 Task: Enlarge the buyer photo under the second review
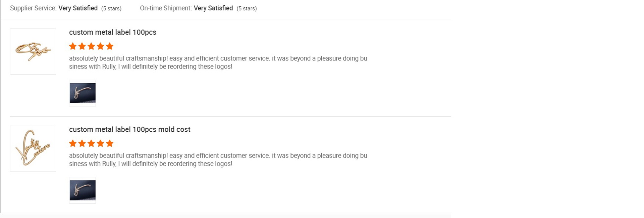tap(83, 190)
